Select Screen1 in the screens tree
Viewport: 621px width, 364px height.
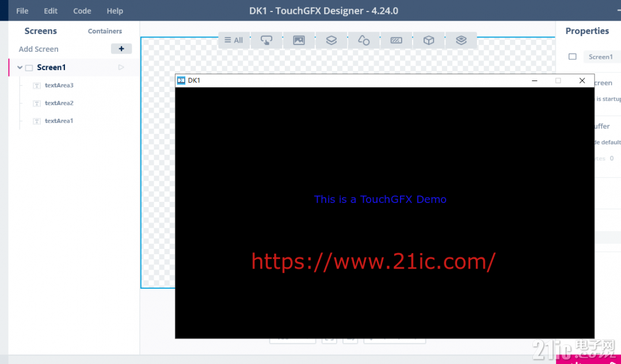(x=51, y=67)
